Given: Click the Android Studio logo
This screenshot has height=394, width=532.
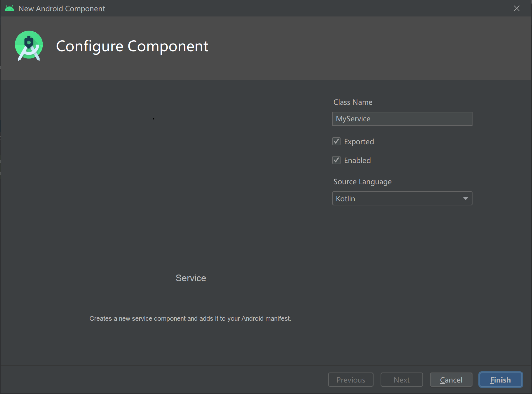Looking at the screenshot, I should (x=29, y=46).
